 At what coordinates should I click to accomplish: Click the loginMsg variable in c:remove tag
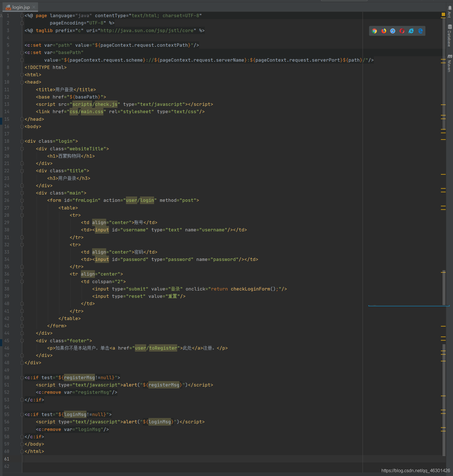tap(89, 430)
